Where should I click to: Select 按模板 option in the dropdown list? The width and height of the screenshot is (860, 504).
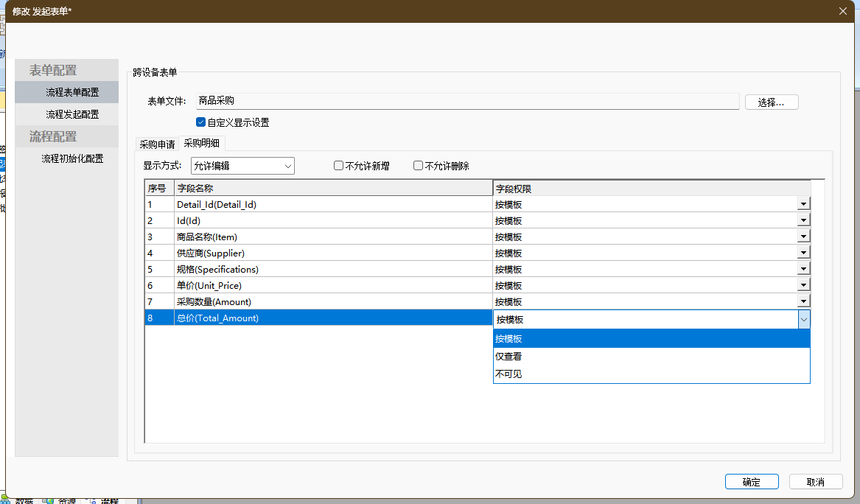pos(508,339)
